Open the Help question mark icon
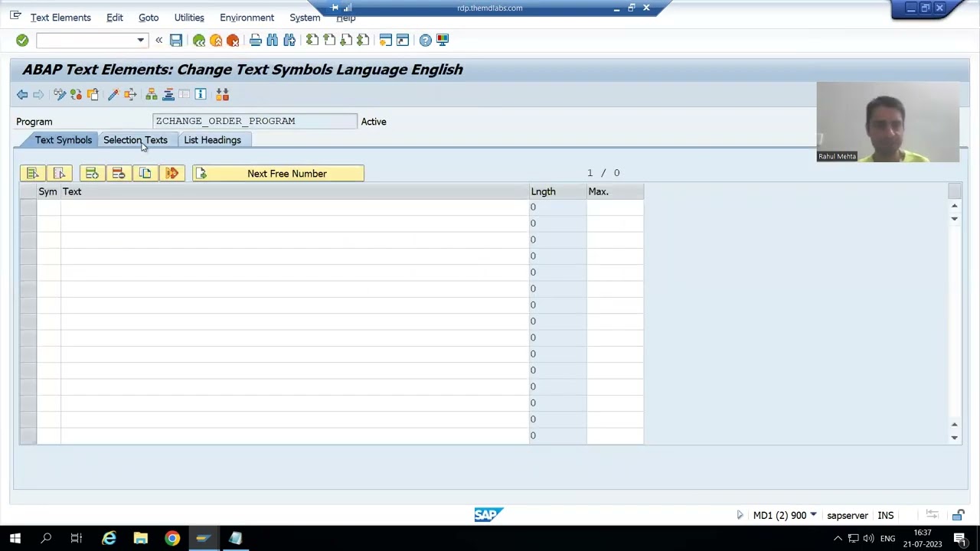The height and width of the screenshot is (551, 980). tap(426, 40)
